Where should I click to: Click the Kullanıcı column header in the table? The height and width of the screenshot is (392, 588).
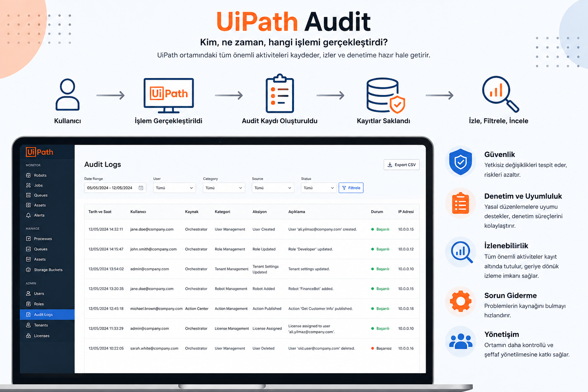[x=138, y=212]
